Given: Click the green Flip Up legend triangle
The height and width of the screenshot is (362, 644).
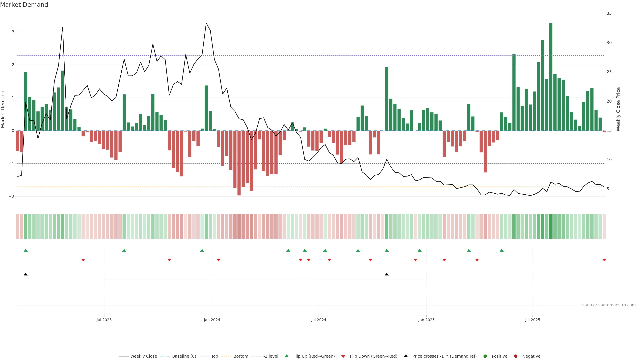Looking at the screenshot, I should (x=287, y=356).
